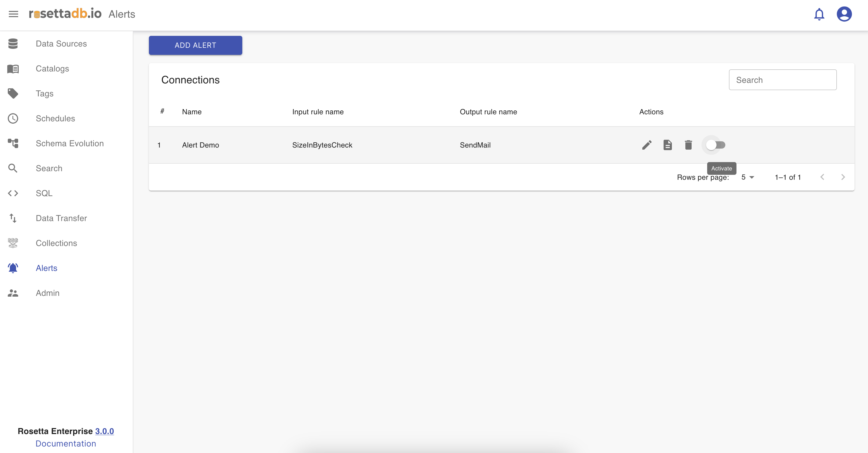
Task: Expand the rows per page dropdown
Action: coord(748,177)
